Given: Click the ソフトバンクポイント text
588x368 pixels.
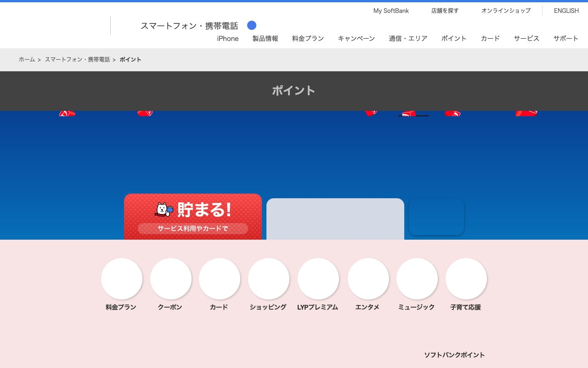Looking at the screenshot, I should coord(454,355).
